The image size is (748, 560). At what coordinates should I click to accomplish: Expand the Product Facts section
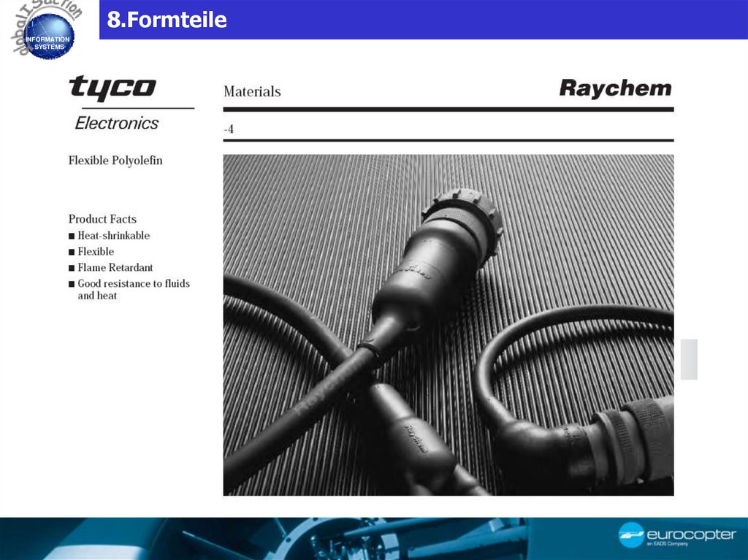click(102, 219)
